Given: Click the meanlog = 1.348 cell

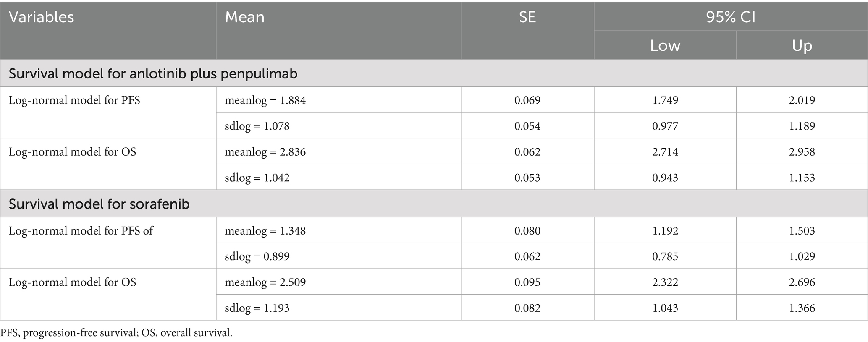Looking at the screenshot, I should tap(265, 231).
